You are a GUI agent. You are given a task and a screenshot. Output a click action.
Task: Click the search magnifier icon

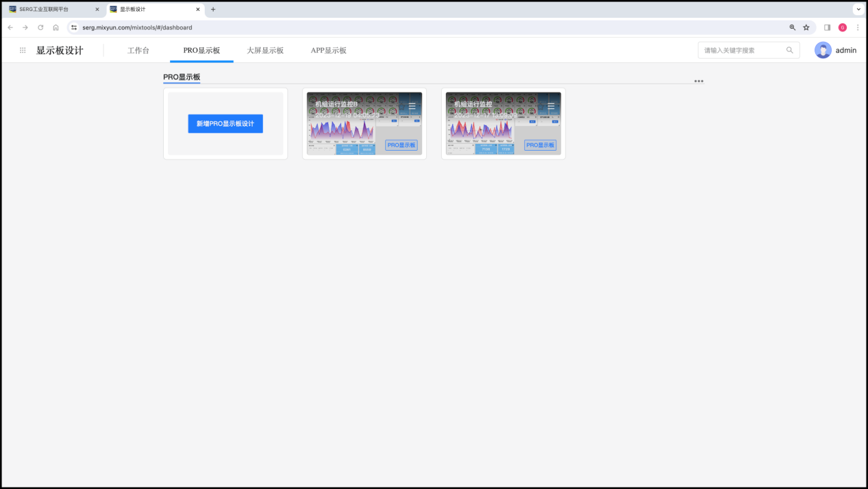tap(789, 50)
